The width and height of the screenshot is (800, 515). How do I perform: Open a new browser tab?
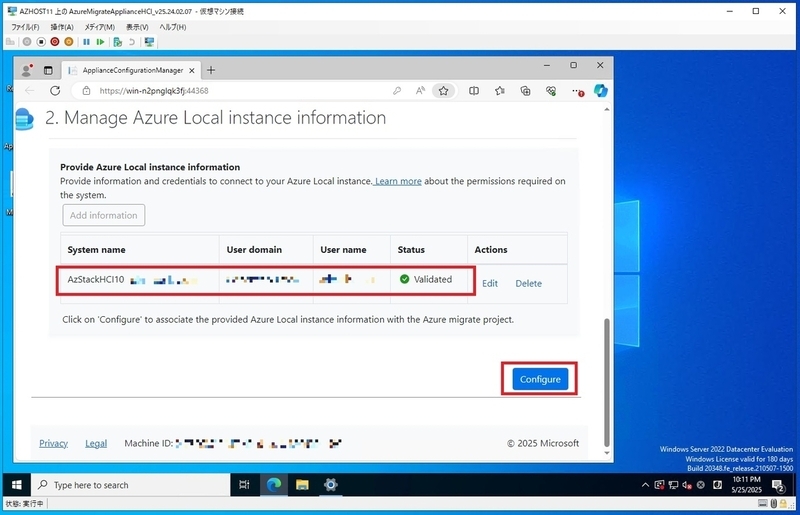[211, 70]
